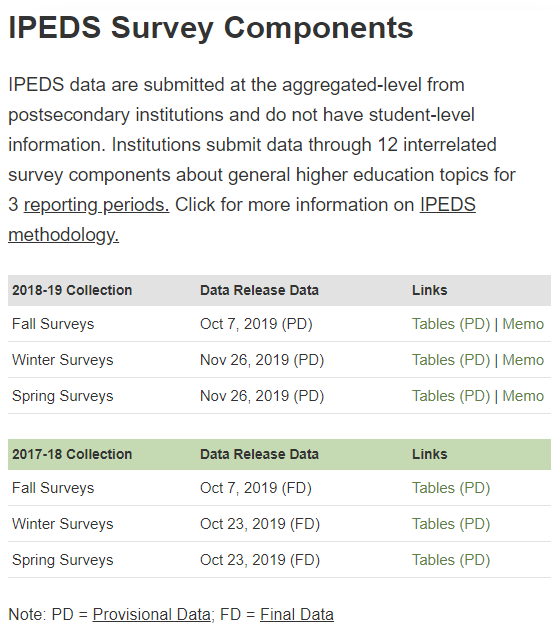Open Tables (PD) for 2018-19 Spring Surveys

[451, 396]
